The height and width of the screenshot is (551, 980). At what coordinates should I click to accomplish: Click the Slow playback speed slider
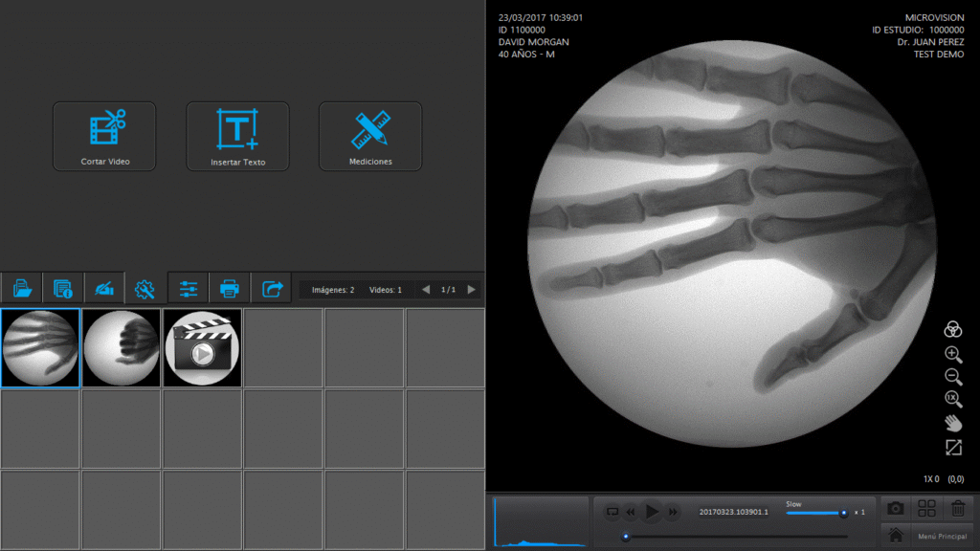point(815,513)
